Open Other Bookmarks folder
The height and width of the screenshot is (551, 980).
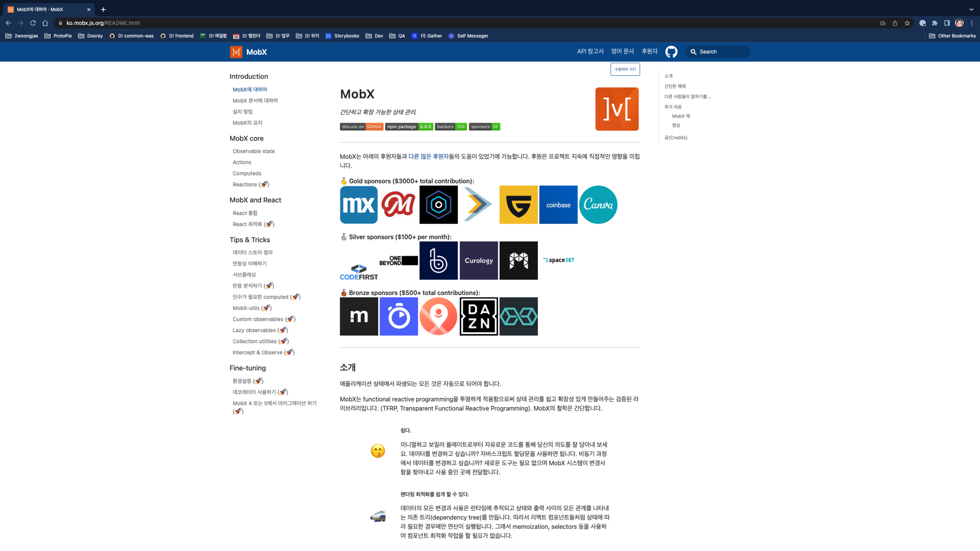tap(952, 36)
